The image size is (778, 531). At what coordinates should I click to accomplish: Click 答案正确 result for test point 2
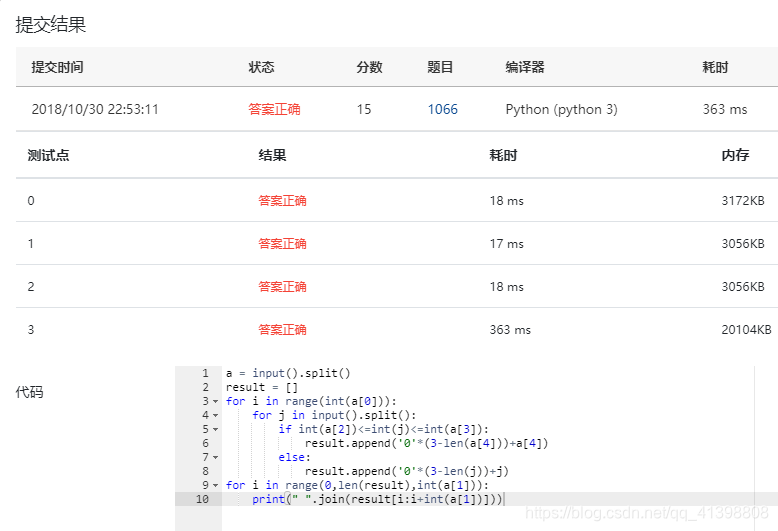282,286
